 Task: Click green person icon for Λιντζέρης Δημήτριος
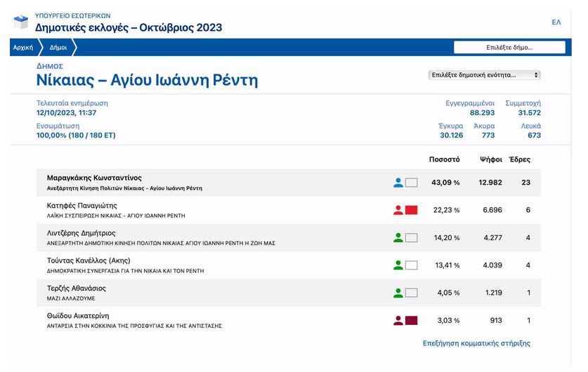[x=398, y=237]
